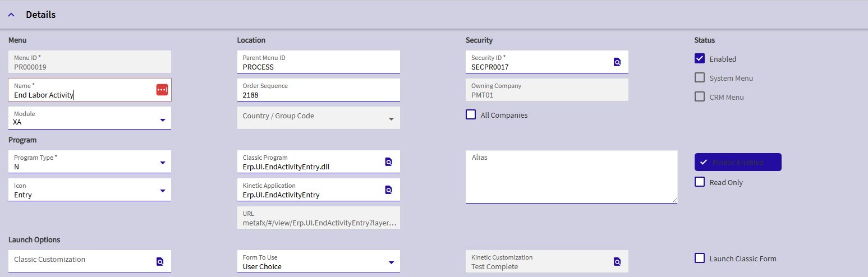Click the Kinetic Customization search icon

617,261
